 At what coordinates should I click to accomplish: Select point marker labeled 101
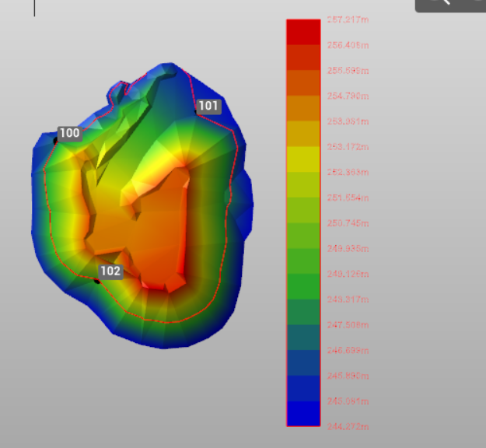coord(208,106)
